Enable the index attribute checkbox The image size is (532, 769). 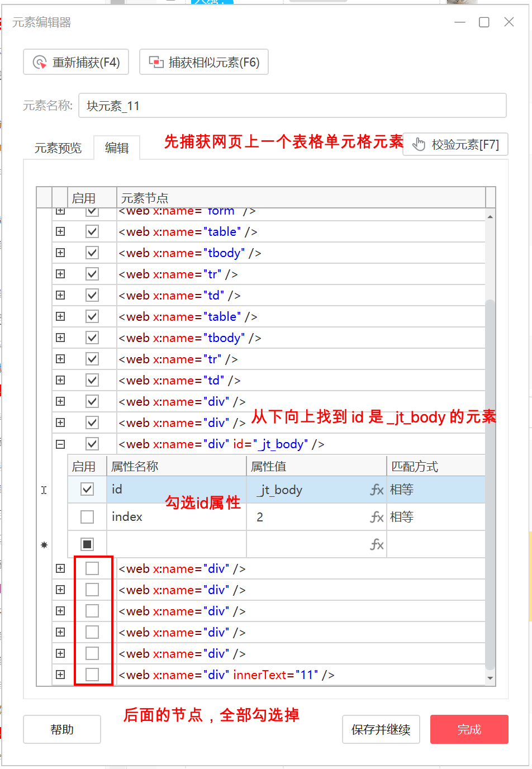(87, 517)
